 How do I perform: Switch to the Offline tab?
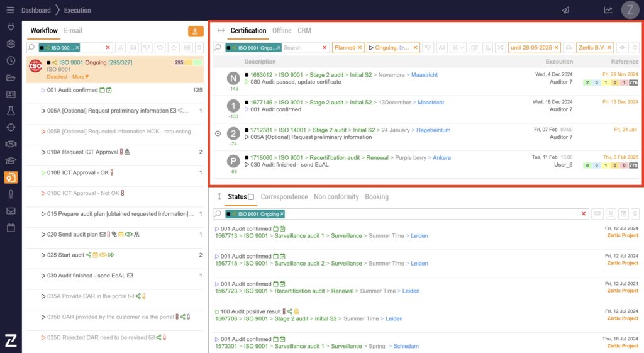pyautogui.click(x=282, y=31)
